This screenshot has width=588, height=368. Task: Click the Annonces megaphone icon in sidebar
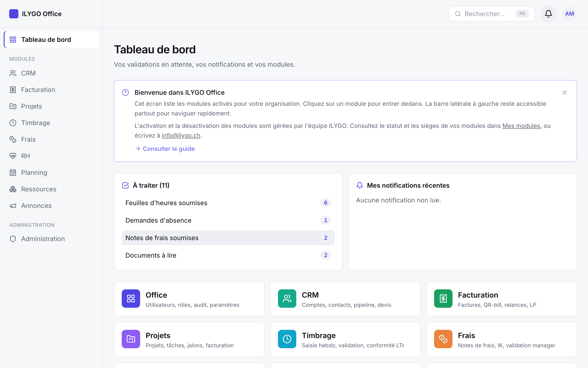13,206
